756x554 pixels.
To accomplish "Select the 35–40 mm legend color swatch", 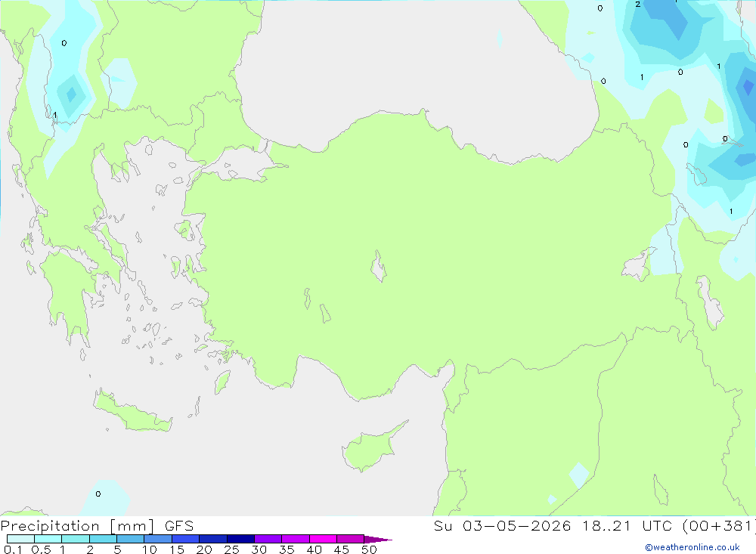I will click(x=295, y=539).
